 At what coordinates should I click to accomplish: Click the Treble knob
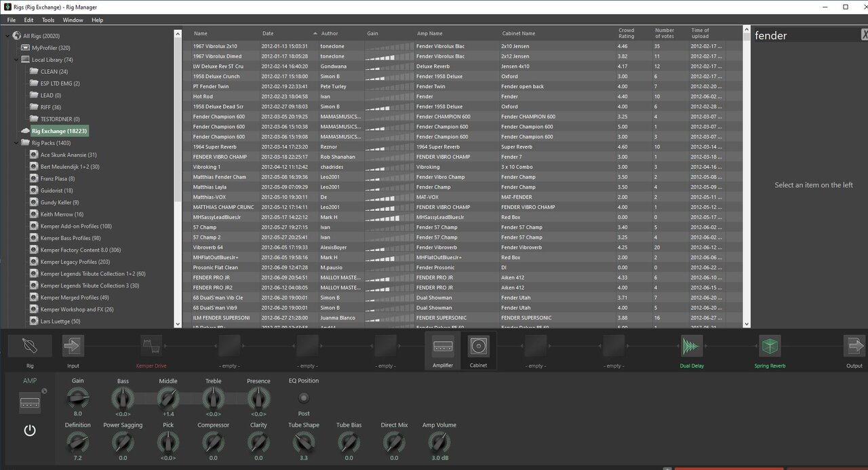(214, 398)
